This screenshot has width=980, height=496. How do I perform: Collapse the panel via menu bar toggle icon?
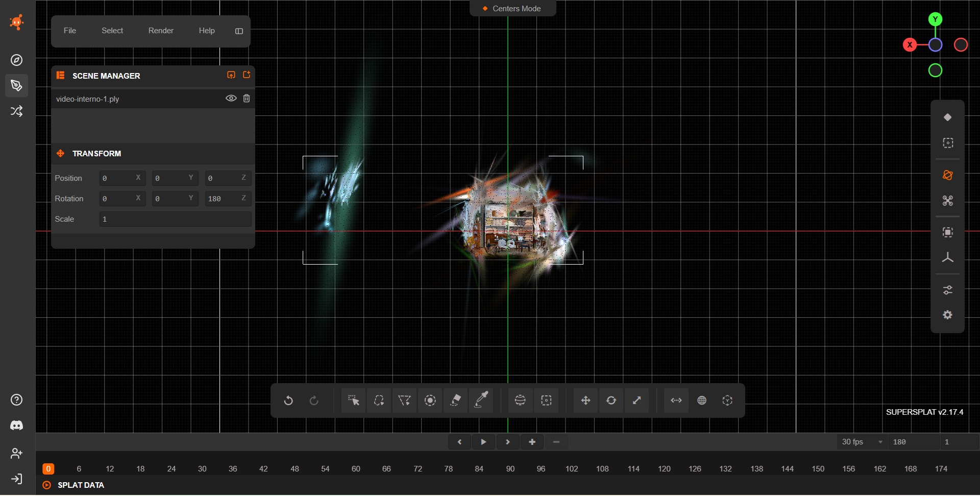(x=239, y=31)
